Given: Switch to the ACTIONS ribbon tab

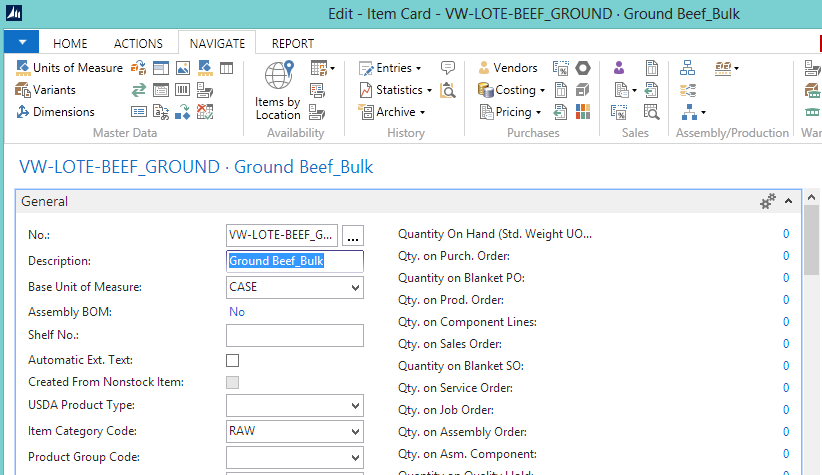Looking at the screenshot, I should point(138,43).
